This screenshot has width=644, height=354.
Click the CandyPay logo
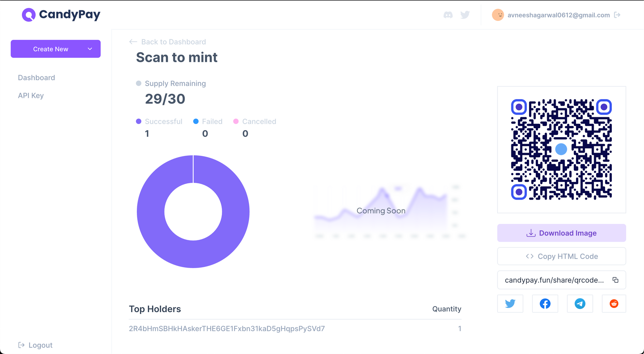tap(61, 14)
